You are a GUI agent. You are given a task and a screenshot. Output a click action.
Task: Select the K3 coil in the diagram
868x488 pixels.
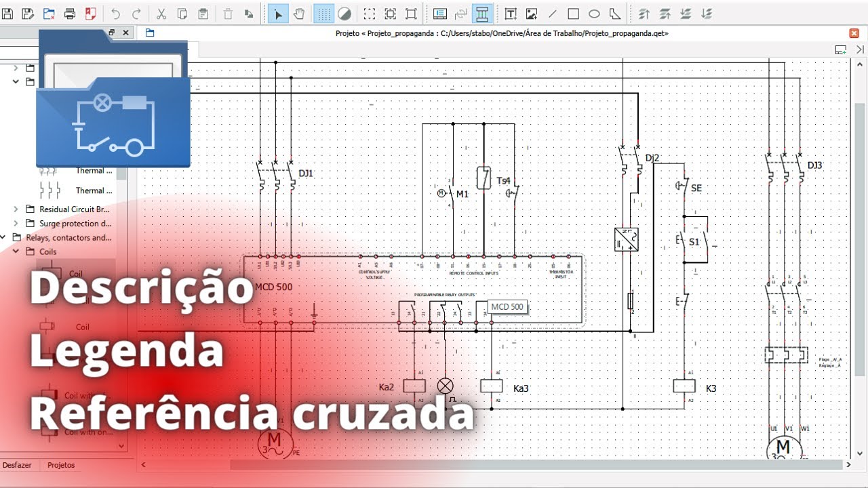tap(684, 386)
